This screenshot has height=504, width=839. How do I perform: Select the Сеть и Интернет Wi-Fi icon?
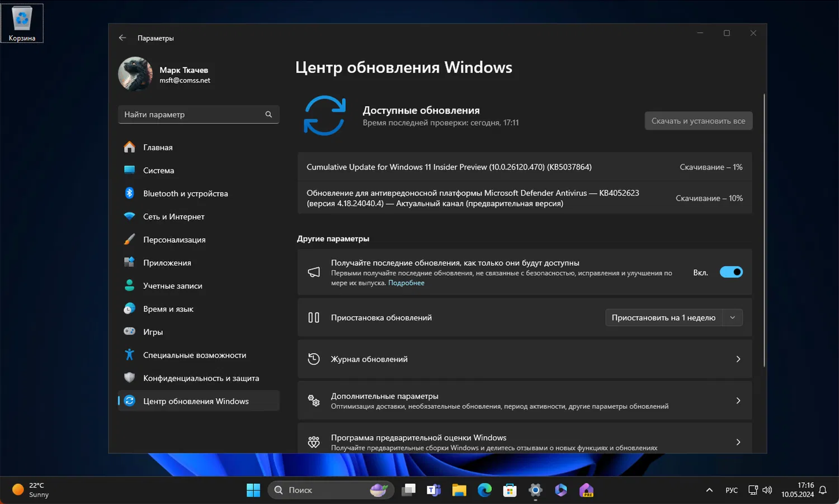click(129, 216)
